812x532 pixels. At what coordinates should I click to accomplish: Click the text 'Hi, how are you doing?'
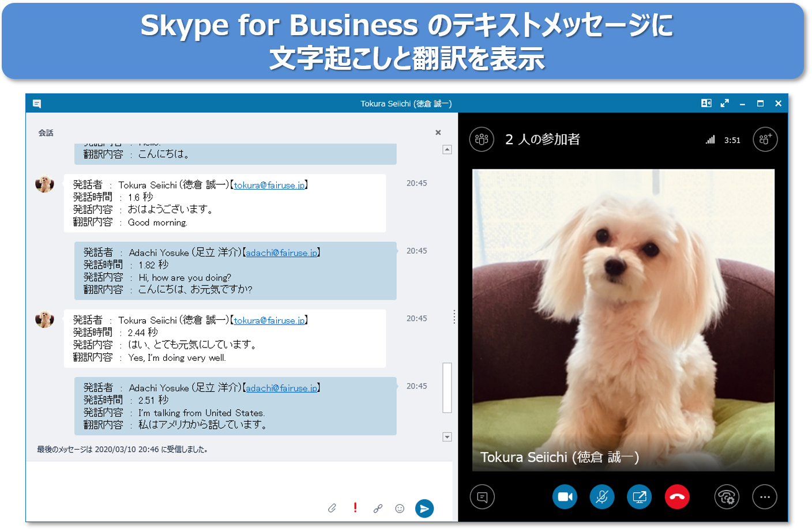(185, 277)
